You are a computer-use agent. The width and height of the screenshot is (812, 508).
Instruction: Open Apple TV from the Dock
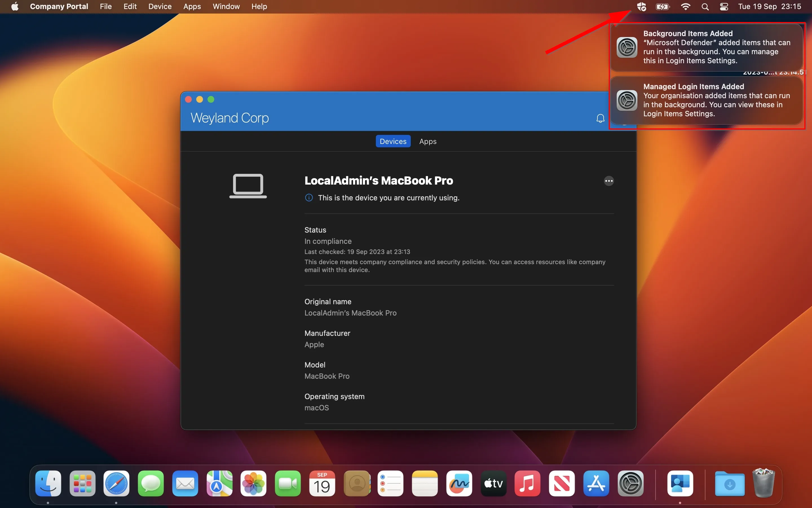point(494,483)
